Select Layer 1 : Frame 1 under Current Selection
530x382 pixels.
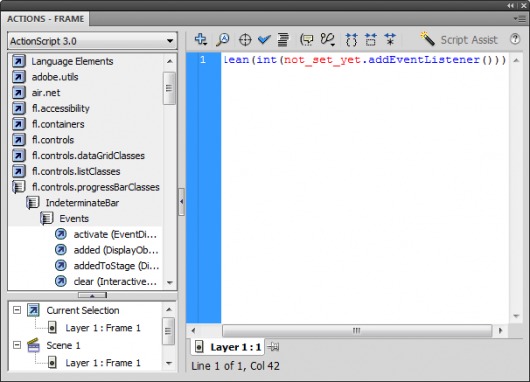[x=103, y=328]
